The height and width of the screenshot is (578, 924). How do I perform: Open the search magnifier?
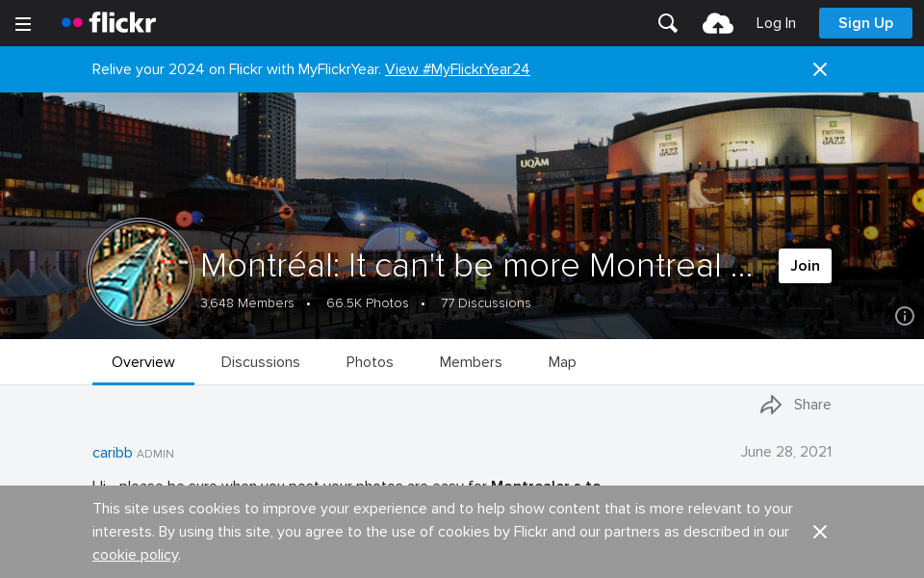(667, 22)
